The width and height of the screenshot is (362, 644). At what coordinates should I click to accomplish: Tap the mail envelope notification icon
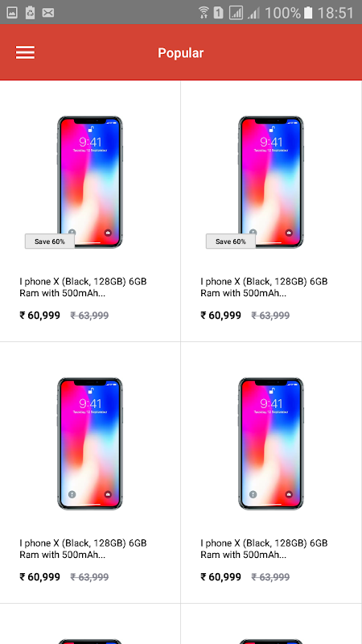[48, 13]
